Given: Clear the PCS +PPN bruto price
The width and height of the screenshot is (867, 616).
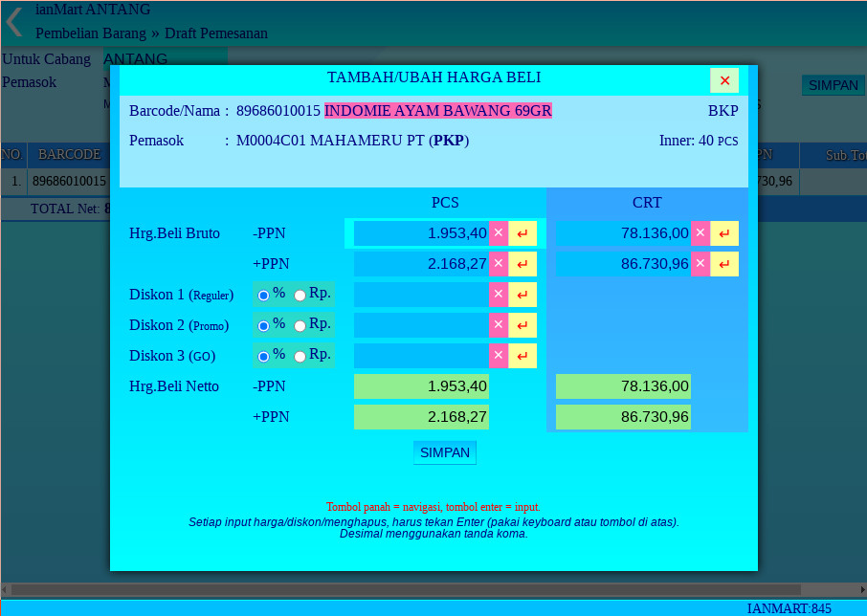Looking at the screenshot, I should tap(498, 264).
